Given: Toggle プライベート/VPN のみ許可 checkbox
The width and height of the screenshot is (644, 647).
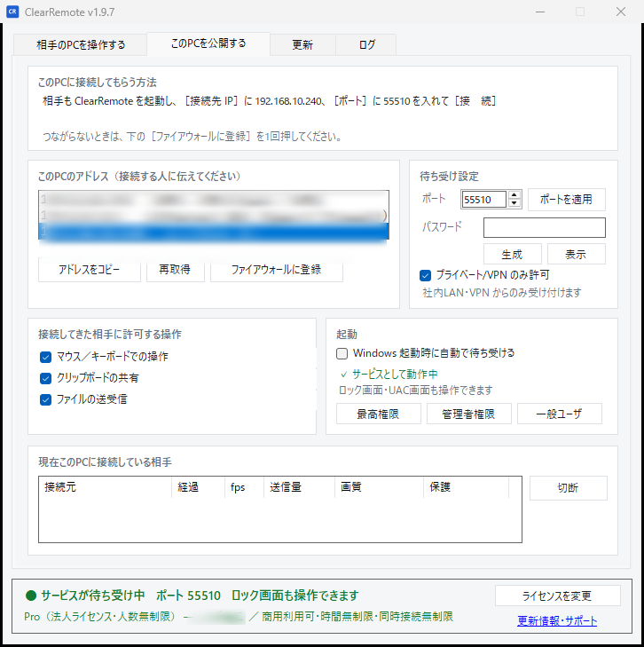Looking at the screenshot, I should point(425,275).
